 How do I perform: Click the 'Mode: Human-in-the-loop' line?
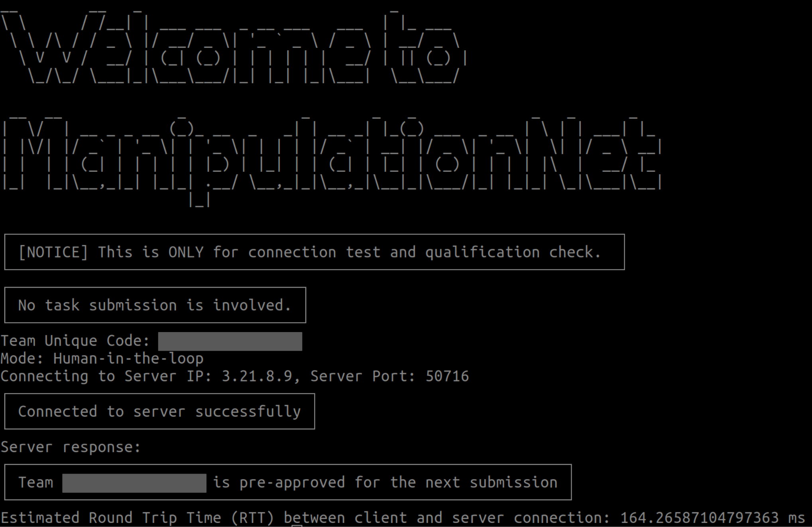tap(102, 359)
